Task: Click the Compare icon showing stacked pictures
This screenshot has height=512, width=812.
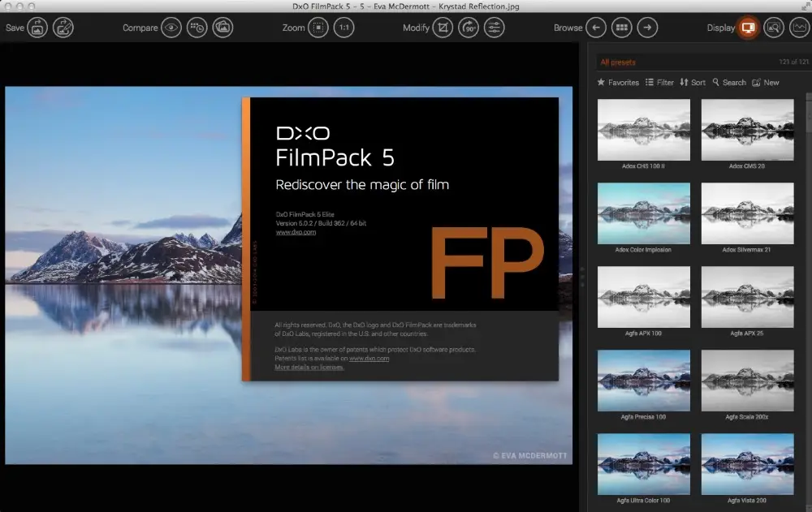Action: 223,28
